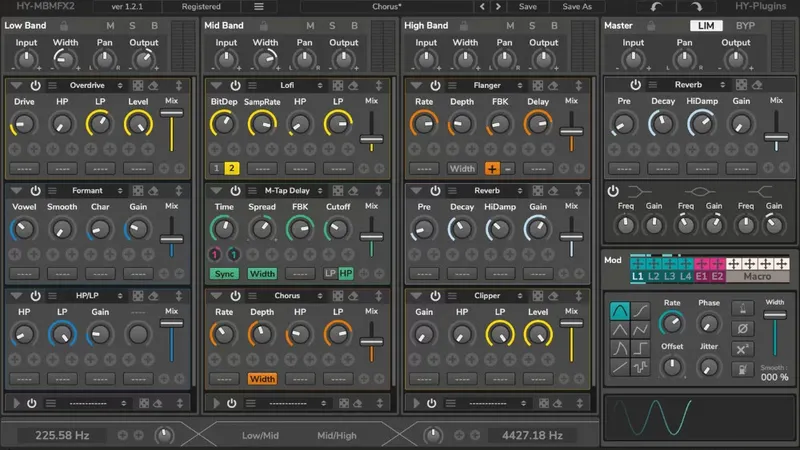Switch to the E1 envelope tab
Viewport: 800px width, 450px height.
click(x=701, y=276)
